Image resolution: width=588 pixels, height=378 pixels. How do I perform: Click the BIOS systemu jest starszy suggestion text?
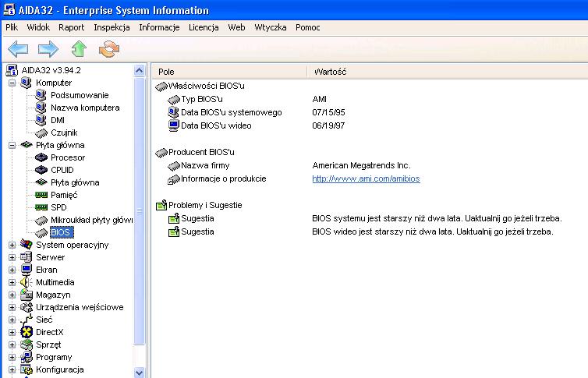click(437, 218)
